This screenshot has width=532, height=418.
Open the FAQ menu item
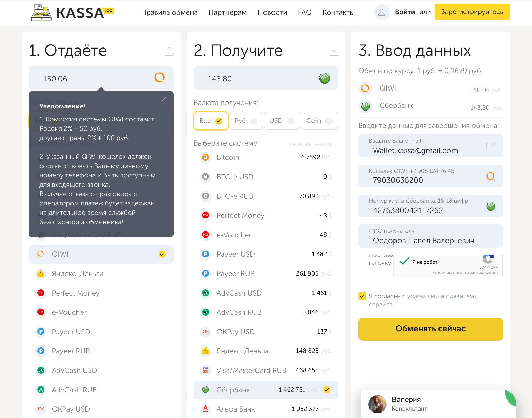(x=305, y=12)
